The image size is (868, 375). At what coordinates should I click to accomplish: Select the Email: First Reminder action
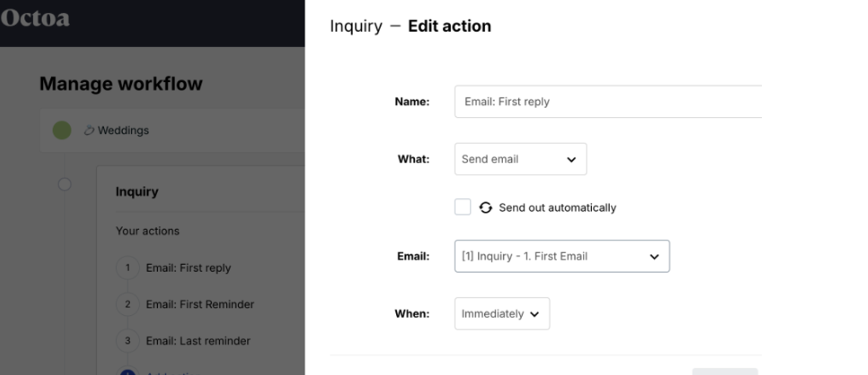click(x=200, y=304)
